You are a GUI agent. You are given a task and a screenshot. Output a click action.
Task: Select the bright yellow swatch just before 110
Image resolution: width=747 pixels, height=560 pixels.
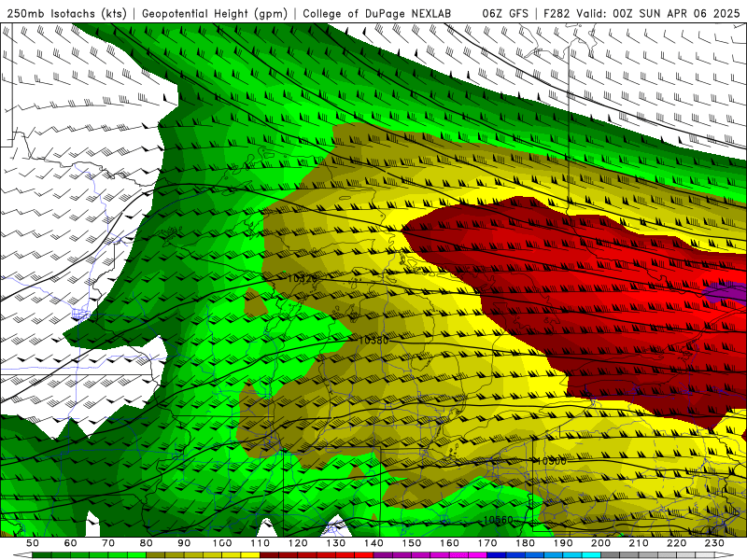click(250, 554)
